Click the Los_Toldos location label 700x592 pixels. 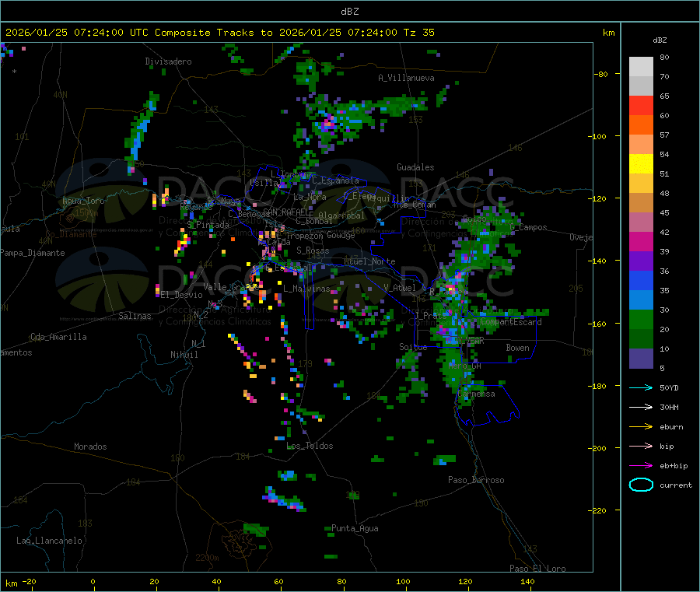click(x=310, y=446)
